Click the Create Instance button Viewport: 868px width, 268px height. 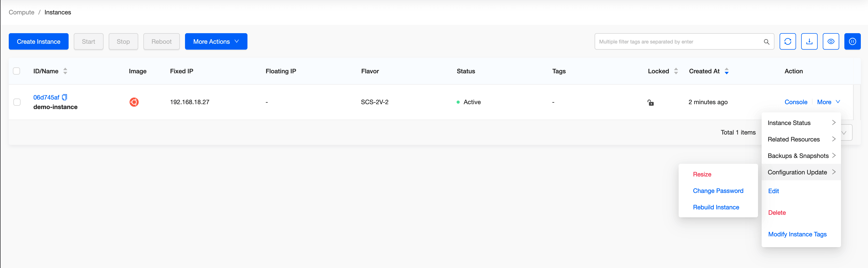pos(39,41)
